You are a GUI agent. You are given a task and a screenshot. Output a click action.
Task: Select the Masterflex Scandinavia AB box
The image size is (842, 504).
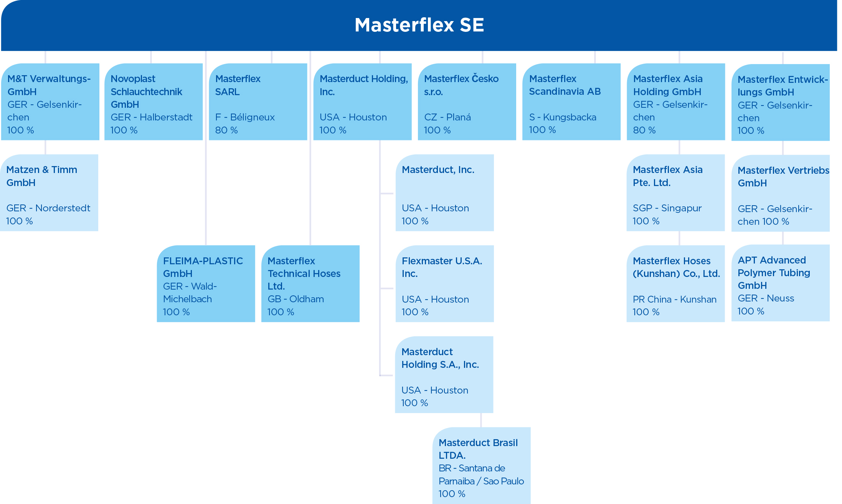point(571,102)
